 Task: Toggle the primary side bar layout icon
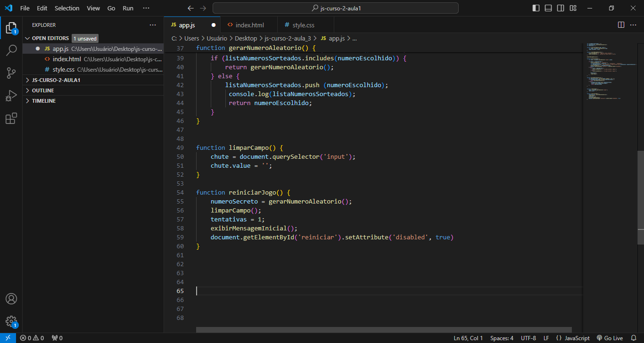click(x=536, y=8)
